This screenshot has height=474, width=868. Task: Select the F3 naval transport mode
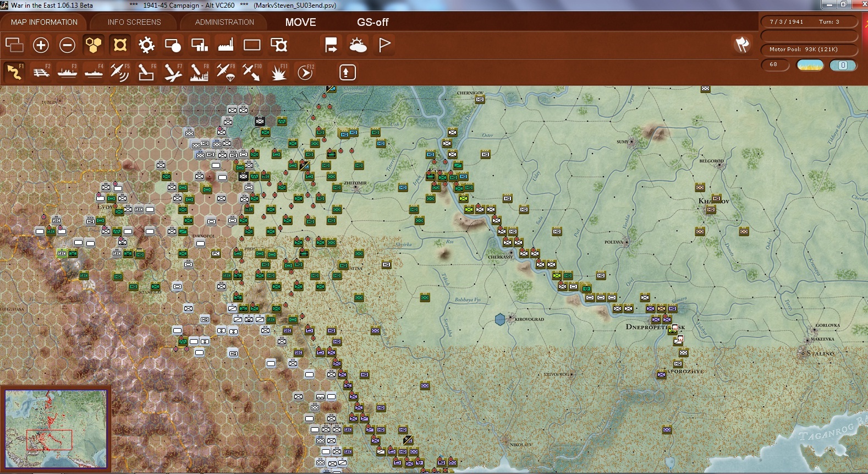pyautogui.click(x=68, y=72)
